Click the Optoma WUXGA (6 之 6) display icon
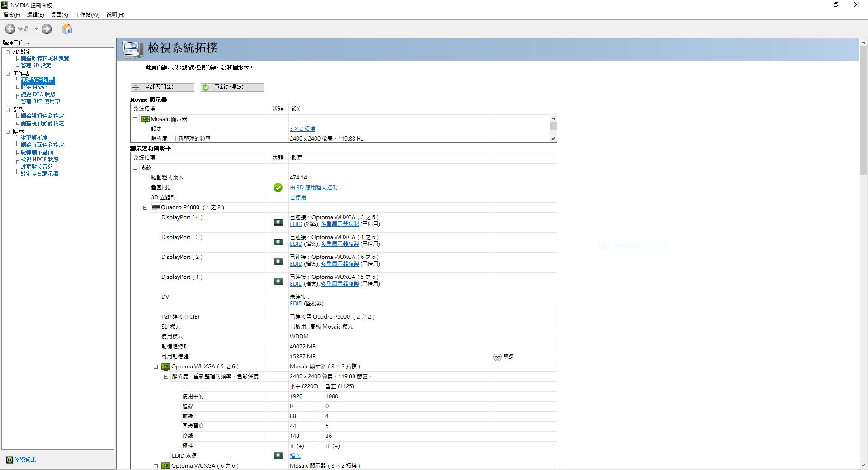 pyautogui.click(x=166, y=466)
